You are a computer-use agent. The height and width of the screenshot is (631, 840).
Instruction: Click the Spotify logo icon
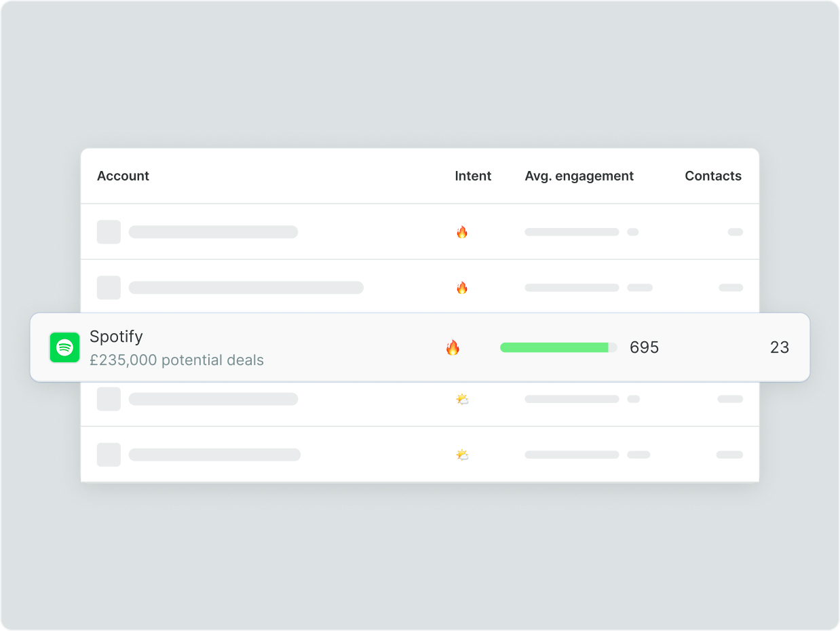pos(64,347)
